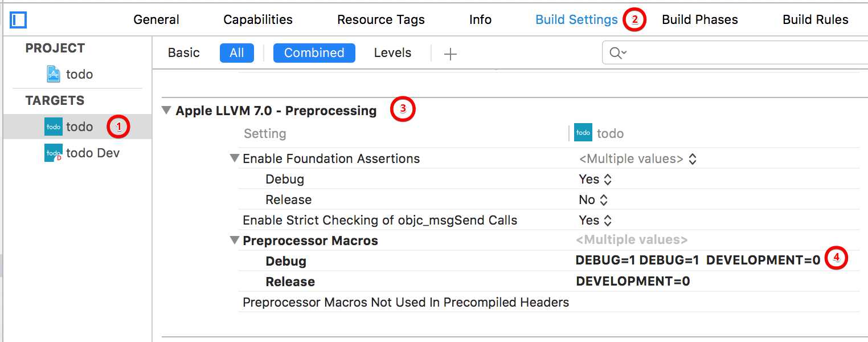Image resolution: width=868 pixels, height=342 pixels.
Task: Click the todo target app icon
Action: 54,127
